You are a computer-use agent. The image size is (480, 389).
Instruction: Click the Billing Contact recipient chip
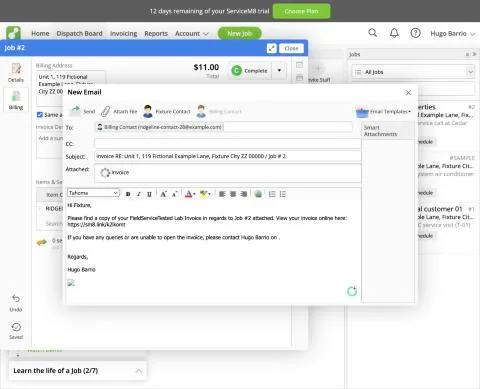pyautogui.click(x=159, y=127)
